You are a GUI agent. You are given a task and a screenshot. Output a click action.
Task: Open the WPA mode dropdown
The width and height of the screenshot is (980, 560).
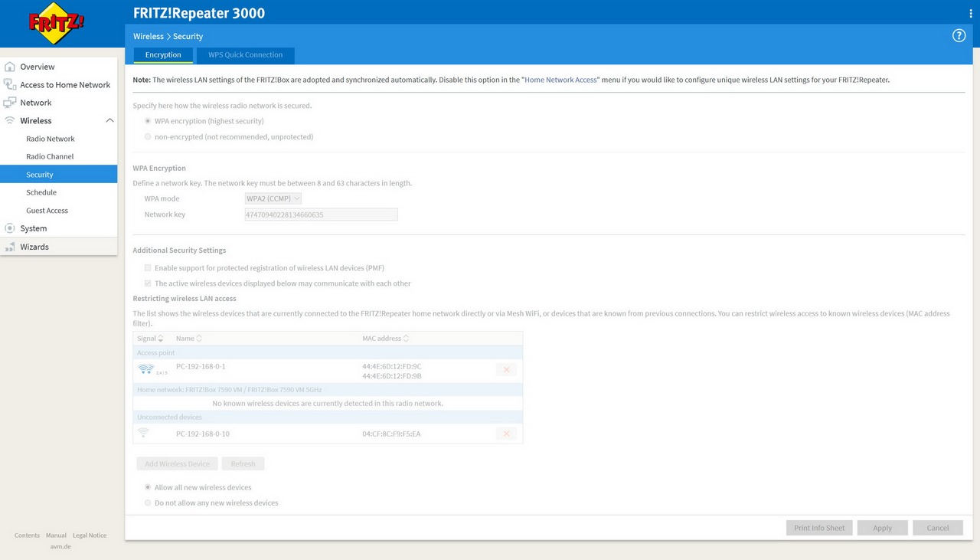[x=273, y=198]
